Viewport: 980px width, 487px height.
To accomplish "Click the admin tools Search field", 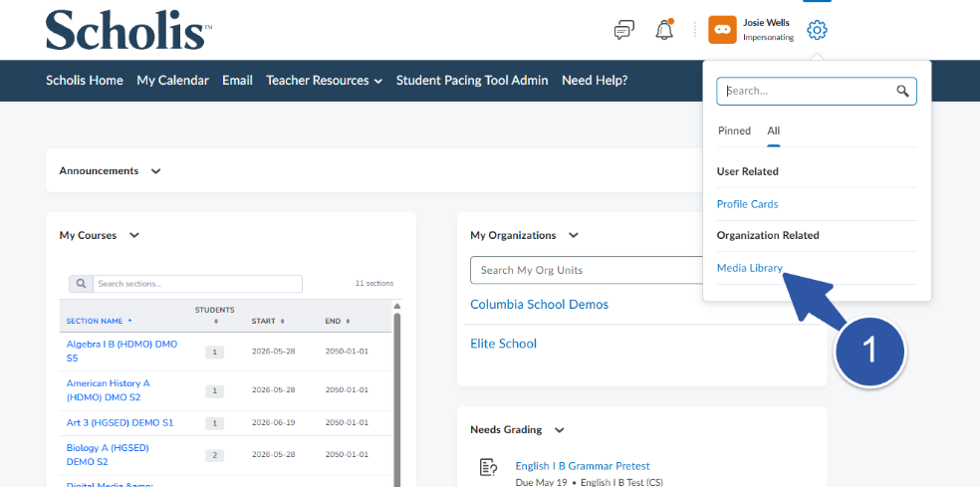I will coord(817,92).
